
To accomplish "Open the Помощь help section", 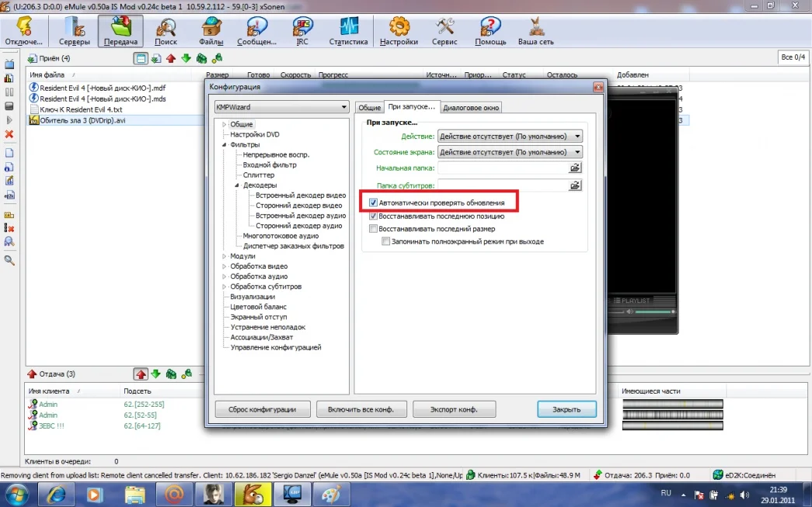I will point(490,31).
